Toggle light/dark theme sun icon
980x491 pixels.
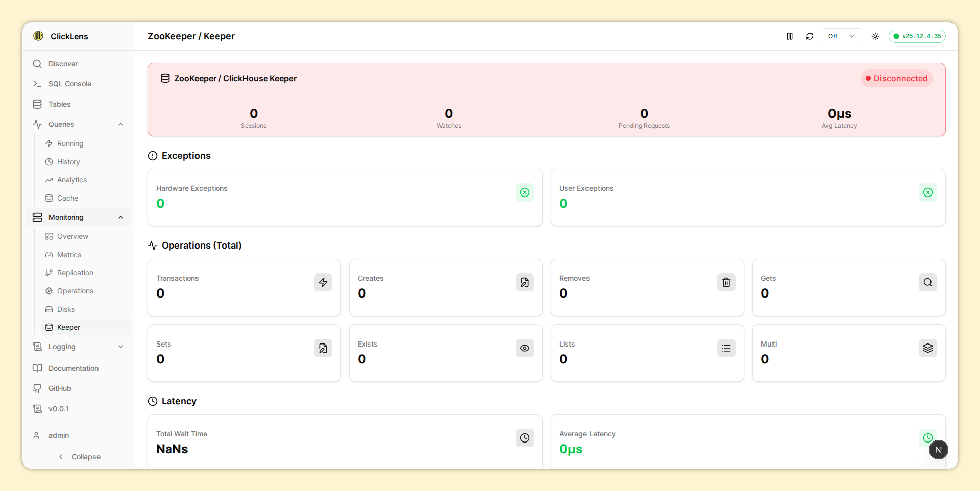875,36
